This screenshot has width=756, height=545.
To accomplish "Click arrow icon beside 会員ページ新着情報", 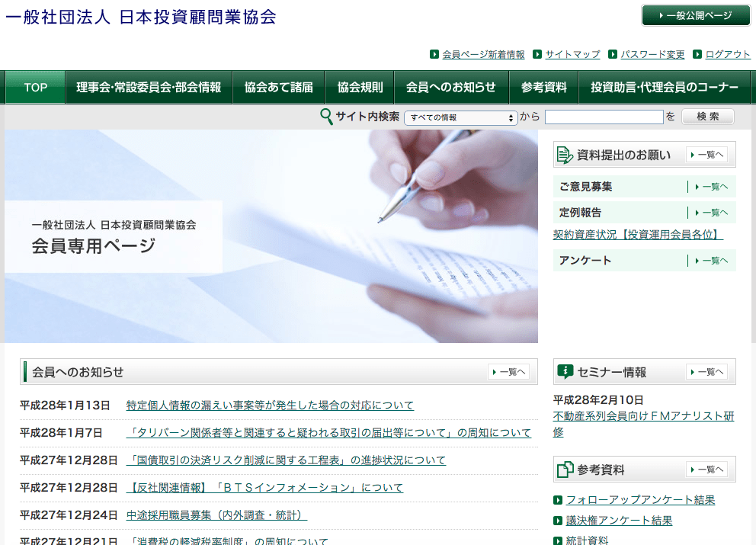I will pos(434,54).
